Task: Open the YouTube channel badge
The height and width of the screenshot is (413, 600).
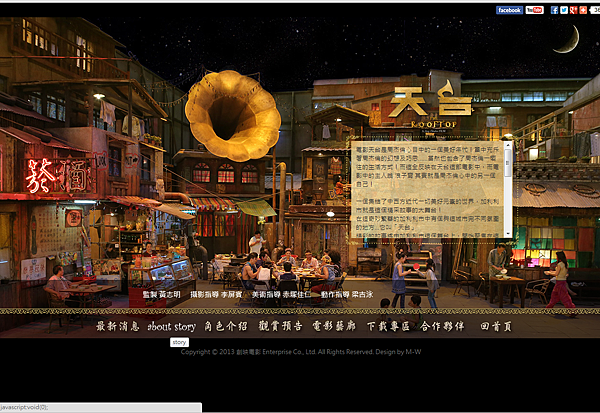Action: (x=535, y=10)
